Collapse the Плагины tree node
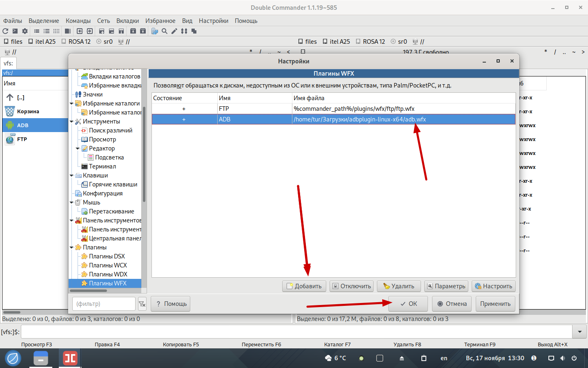 [x=72, y=247]
